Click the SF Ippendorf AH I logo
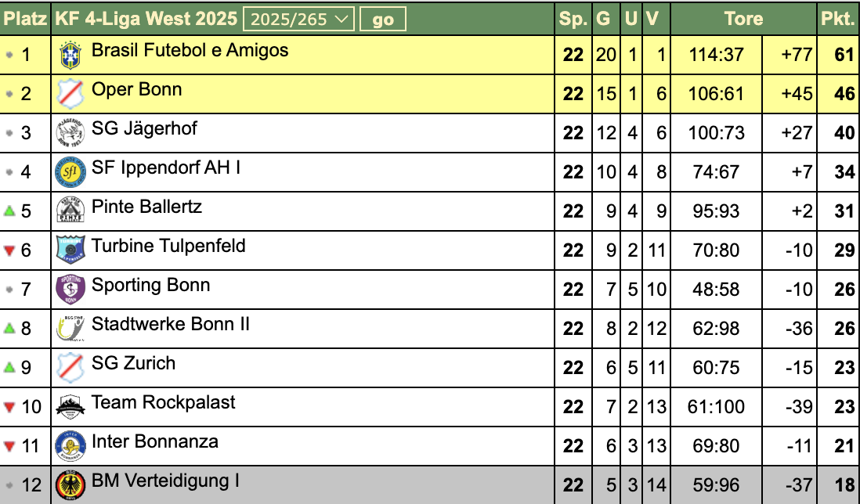Screen dimensions: 860x504 point(70,172)
